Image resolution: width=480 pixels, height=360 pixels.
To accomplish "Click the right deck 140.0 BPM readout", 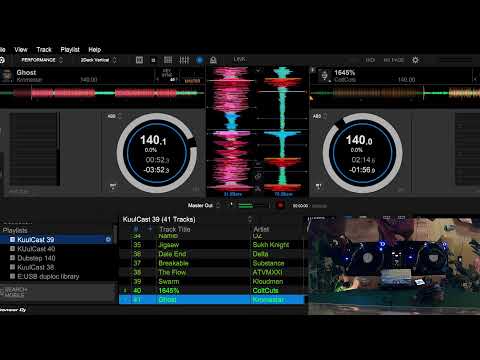I will [x=359, y=140].
